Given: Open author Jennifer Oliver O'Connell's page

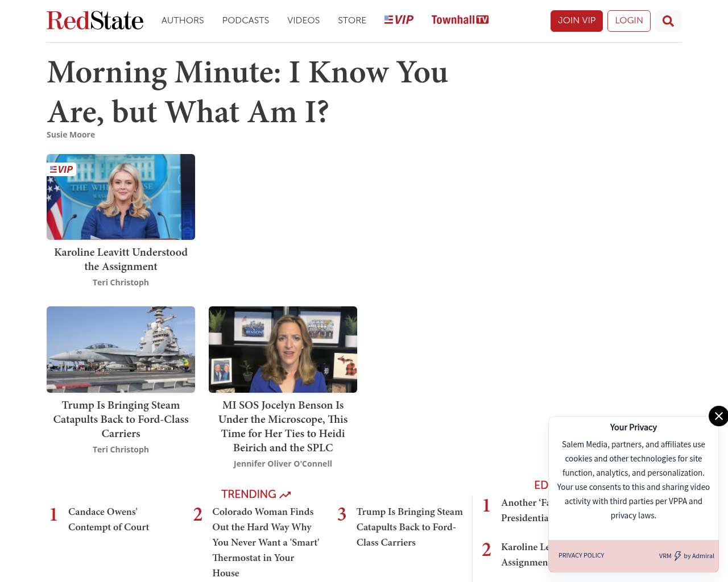Looking at the screenshot, I should pyautogui.click(x=283, y=464).
